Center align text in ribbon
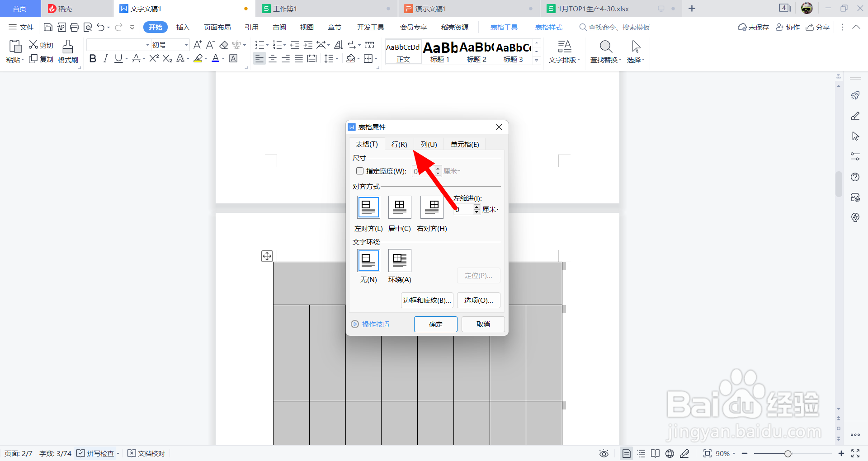868x461 pixels. [273, 59]
